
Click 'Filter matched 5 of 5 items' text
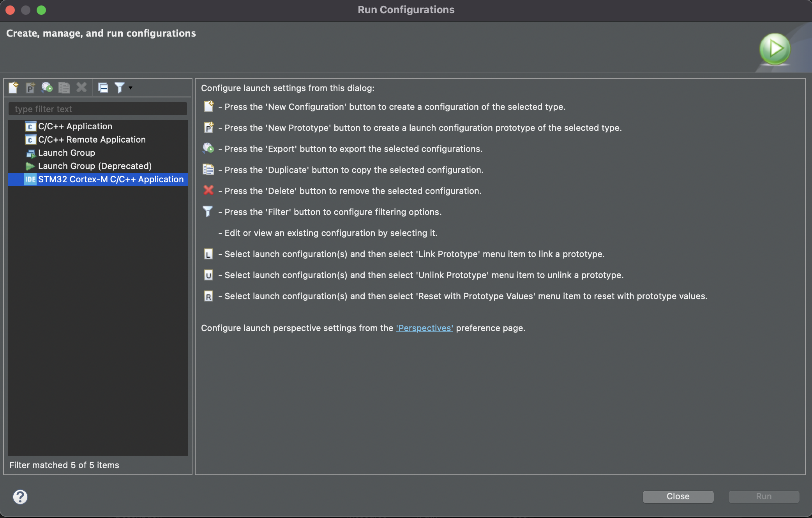64,465
